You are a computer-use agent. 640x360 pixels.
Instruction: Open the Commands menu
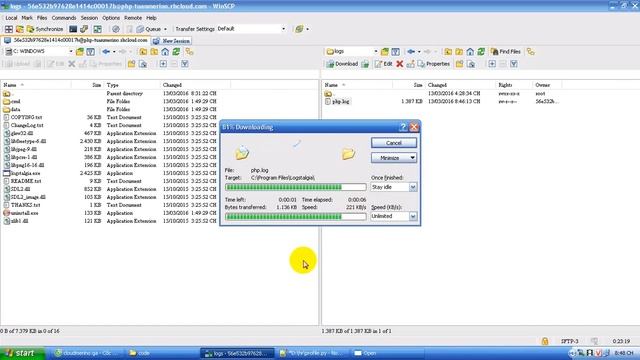[64, 18]
